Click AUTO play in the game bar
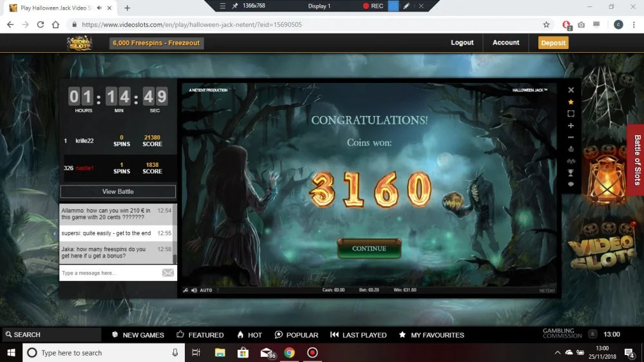Screen dimensions: 644x362 (x=206, y=290)
